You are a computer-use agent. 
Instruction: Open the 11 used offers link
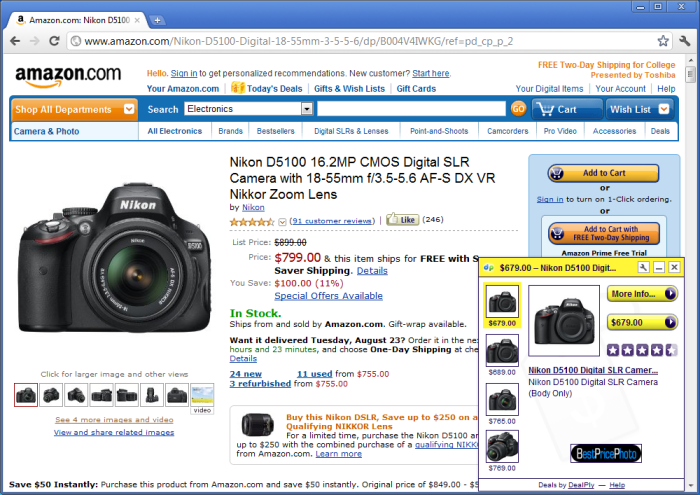(x=315, y=374)
